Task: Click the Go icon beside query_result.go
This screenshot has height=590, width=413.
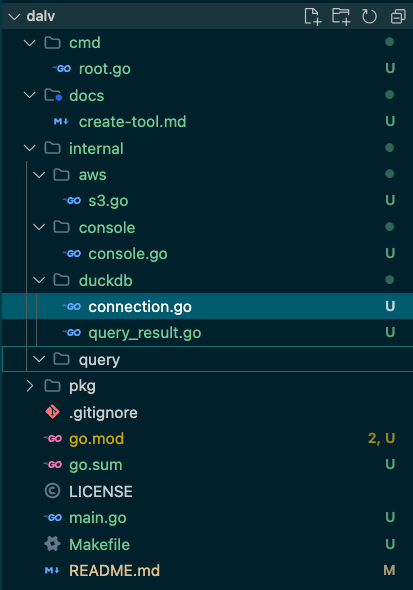Action: click(71, 333)
